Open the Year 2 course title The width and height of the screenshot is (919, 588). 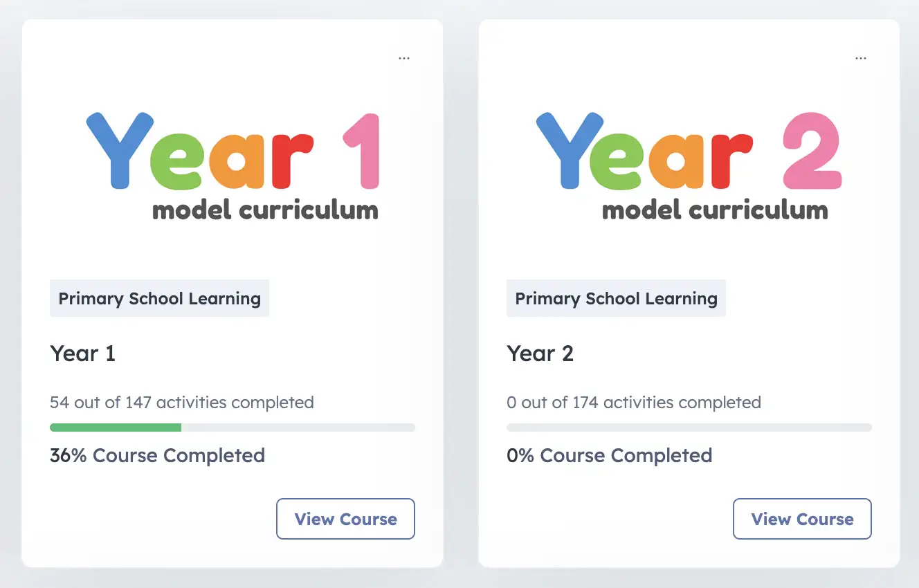(540, 353)
